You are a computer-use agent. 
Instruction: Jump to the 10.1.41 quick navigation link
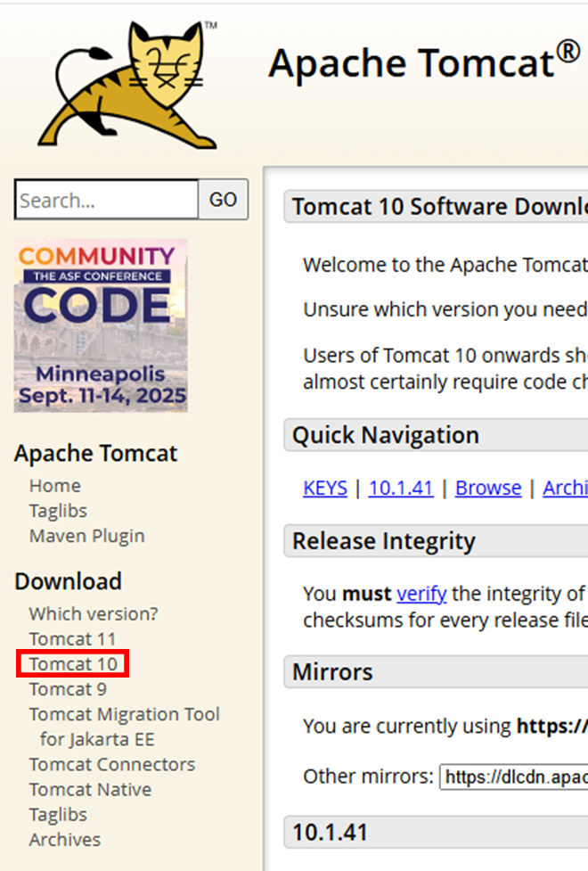(401, 489)
